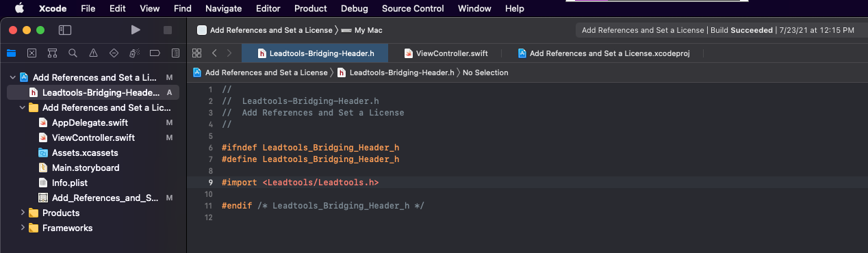This screenshot has width=868, height=253.
Task: Show the Breakpoint navigator
Action: click(155, 53)
